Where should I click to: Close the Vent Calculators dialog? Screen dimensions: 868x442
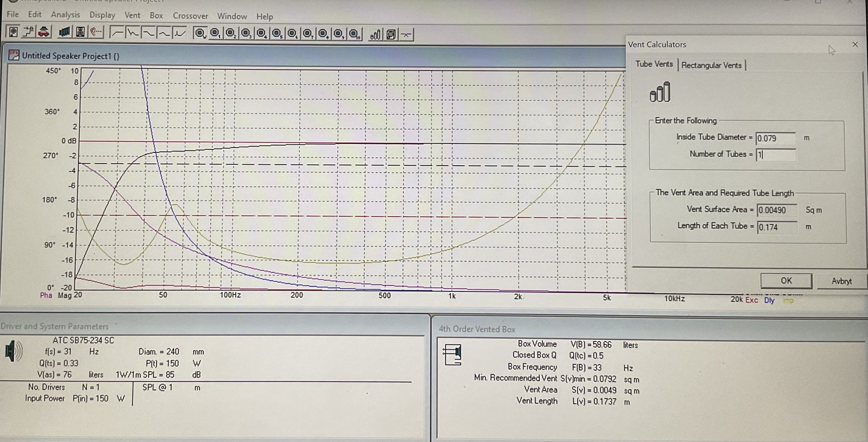tap(855, 44)
